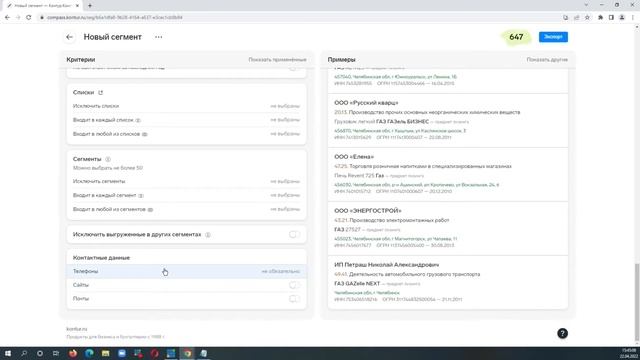Bookmark the page with the star icon

point(587,18)
